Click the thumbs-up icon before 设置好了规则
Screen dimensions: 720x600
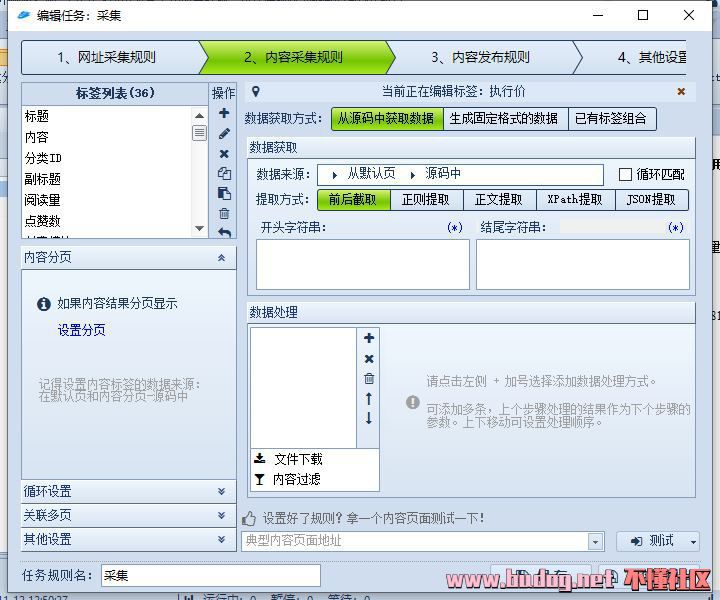[x=249, y=518]
